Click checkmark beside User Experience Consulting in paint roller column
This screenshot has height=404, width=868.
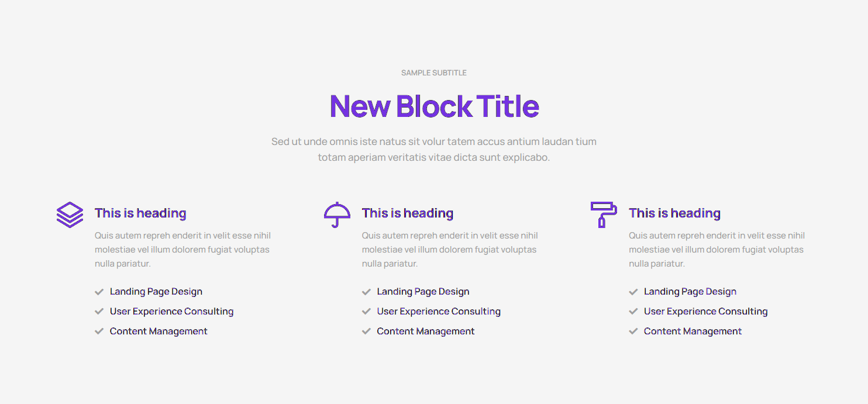tap(633, 312)
